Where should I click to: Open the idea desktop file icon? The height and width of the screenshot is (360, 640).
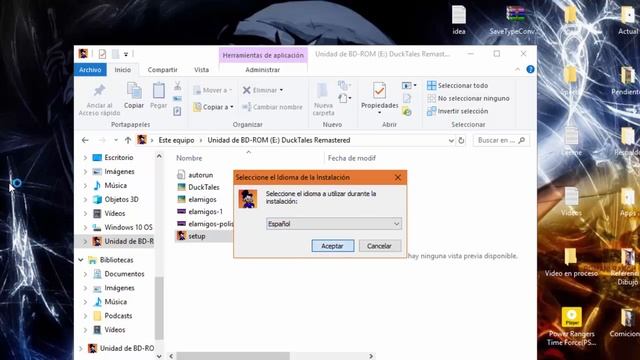pyautogui.click(x=459, y=15)
